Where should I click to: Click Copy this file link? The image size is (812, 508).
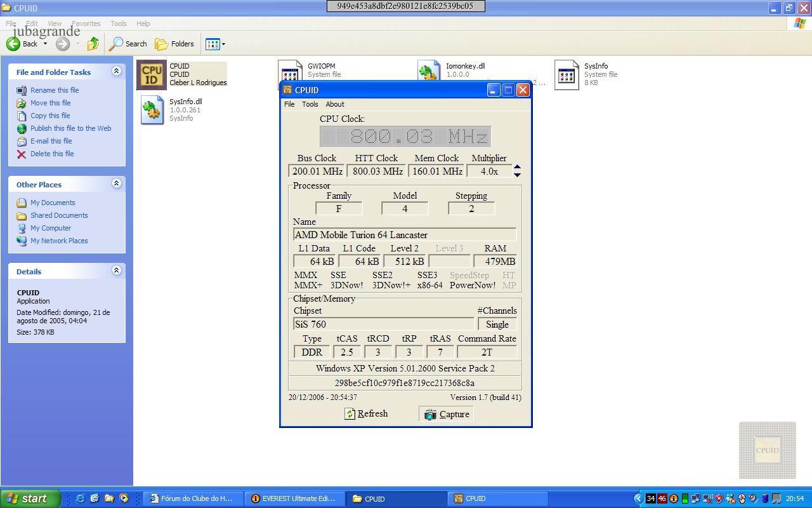click(x=50, y=116)
